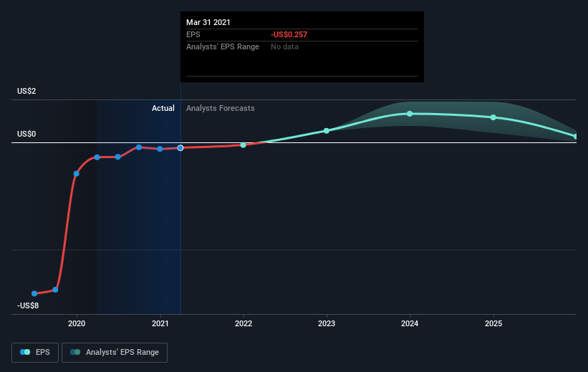The height and width of the screenshot is (372, 588).
Task: Toggle the EPS legend button
Action: pos(35,353)
